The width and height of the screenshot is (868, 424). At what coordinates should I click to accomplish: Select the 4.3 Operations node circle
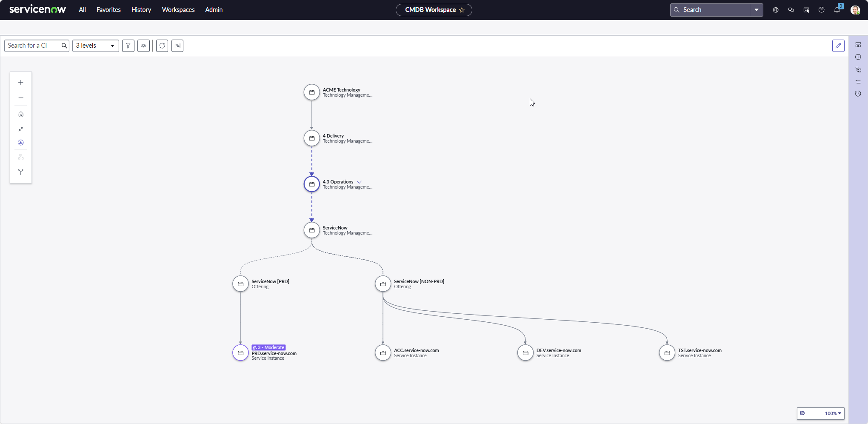pos(311,184)
